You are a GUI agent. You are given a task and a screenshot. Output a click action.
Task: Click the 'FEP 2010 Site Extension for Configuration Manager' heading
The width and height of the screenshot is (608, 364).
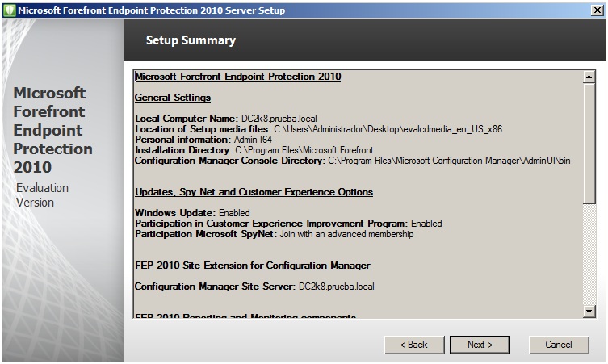coord(253,266)
